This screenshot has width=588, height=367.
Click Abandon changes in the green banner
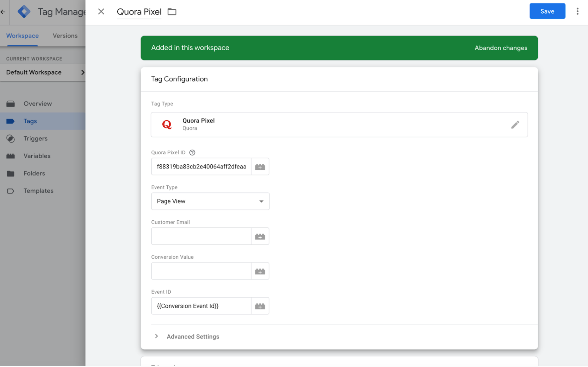501,48
